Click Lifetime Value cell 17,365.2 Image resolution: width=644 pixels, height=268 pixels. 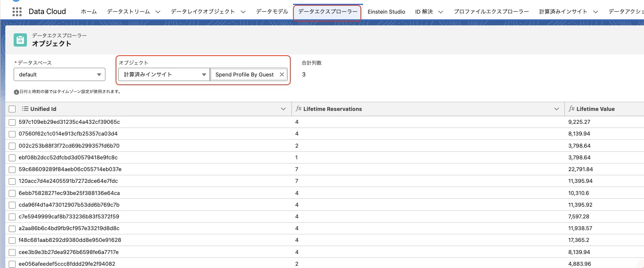[579, 240]
